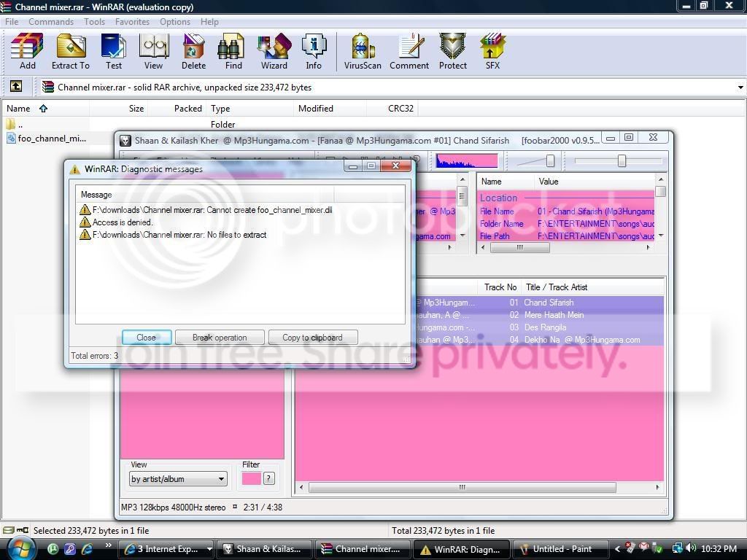The image size is (747, 560).
Task: Switch to Untitled - Paint taskbar button
Action: click(x=560, y=549)
